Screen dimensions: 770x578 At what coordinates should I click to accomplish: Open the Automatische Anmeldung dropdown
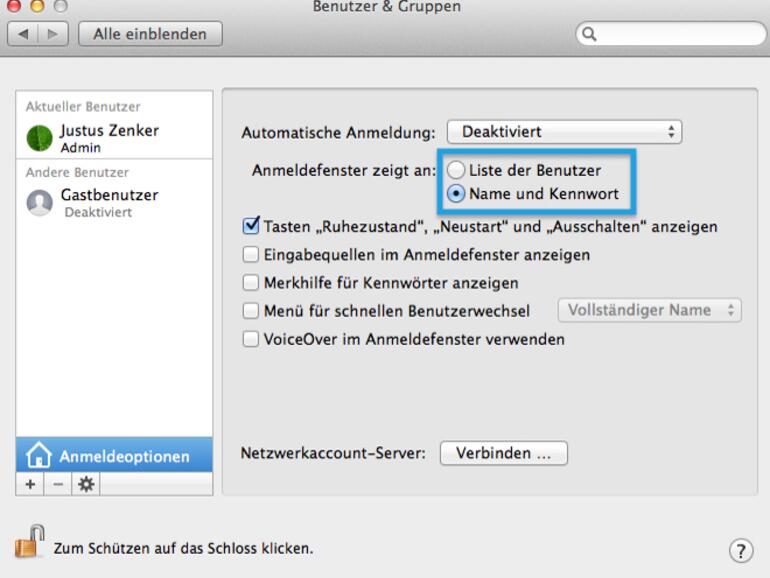point(564,131)
